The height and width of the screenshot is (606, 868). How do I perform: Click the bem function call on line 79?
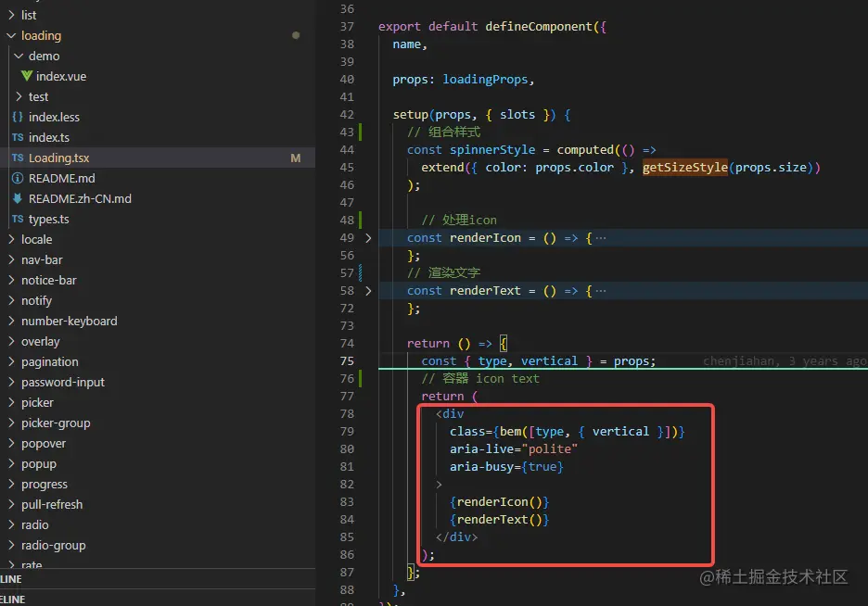[510, 431]
